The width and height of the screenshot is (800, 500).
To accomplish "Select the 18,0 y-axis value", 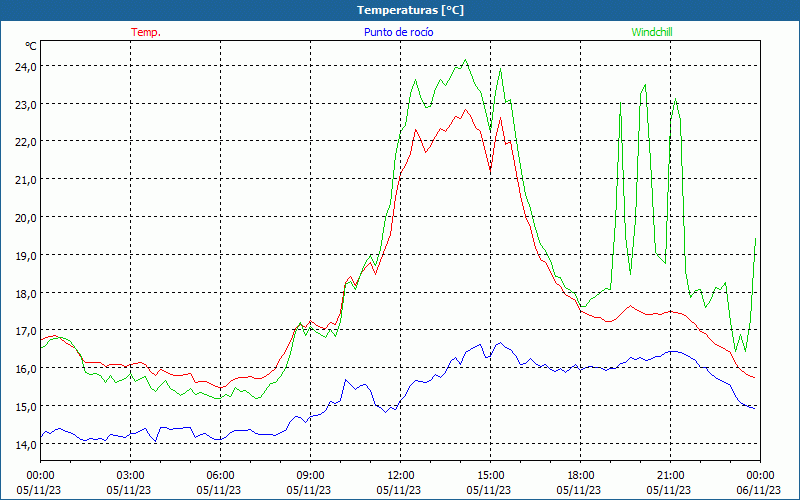I will click(x=26, y=293).
